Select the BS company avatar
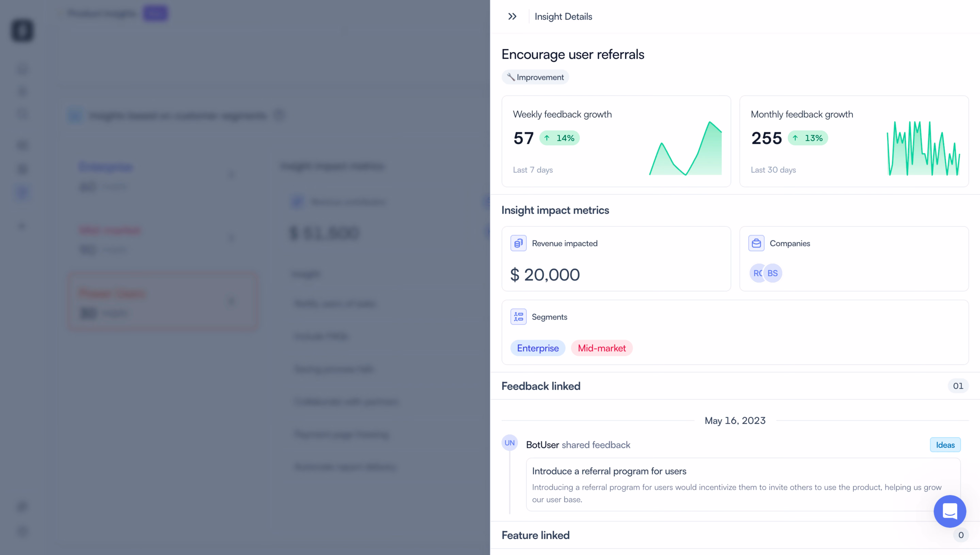Screen dimensions: 980x555 [x=773, y=273]
